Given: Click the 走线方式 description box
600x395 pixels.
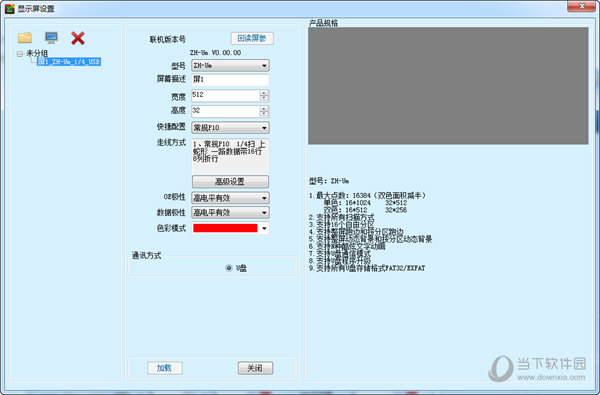Looking at the screenshot, I should pos(230,157).
